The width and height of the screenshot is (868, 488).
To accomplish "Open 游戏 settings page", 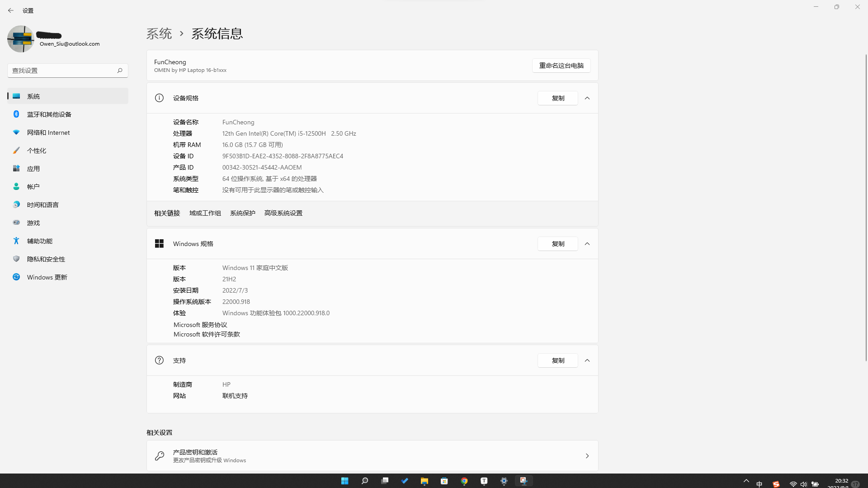I will (x=68, y=223).
